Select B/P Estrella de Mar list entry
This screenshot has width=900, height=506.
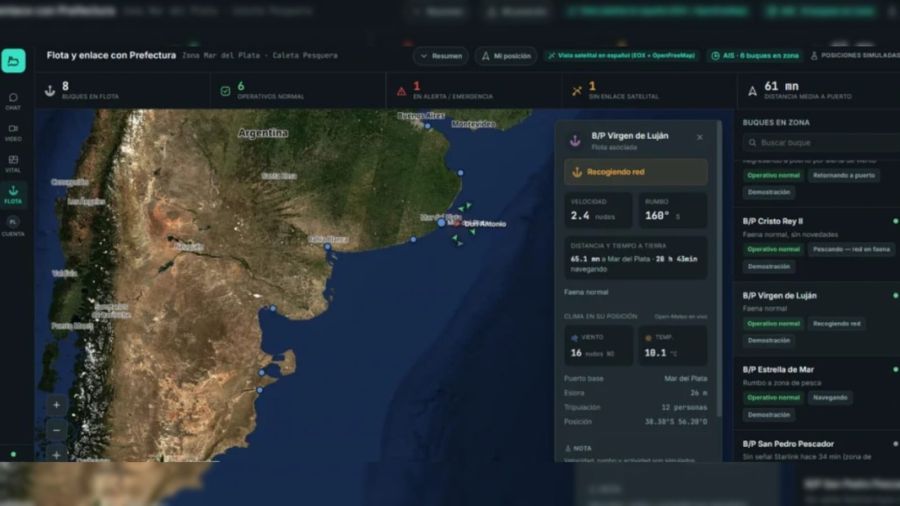[x=818, y=392]
